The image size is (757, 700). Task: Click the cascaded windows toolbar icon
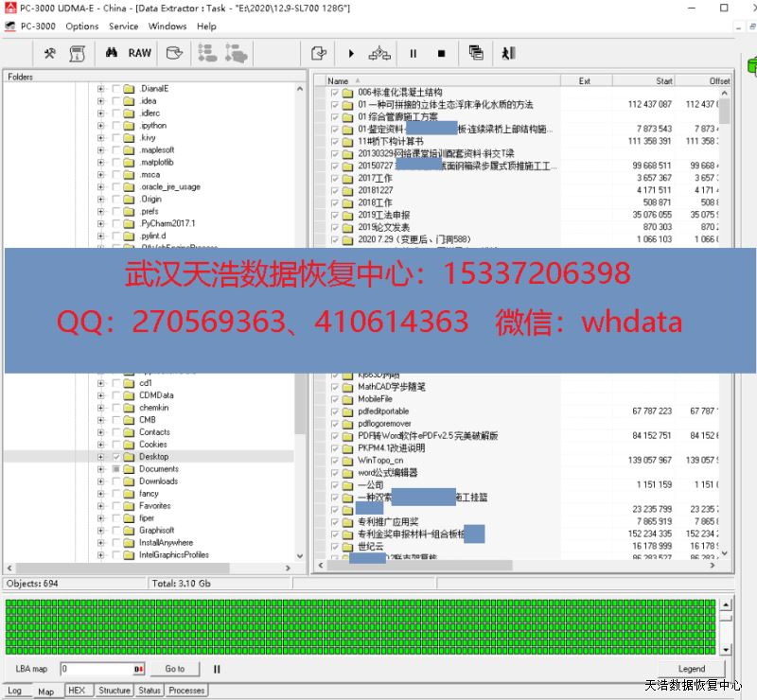476,54
